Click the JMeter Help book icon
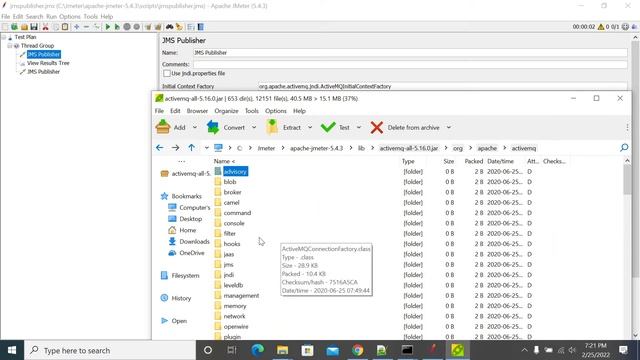640x360 pixels. click(x=200, y=27)
